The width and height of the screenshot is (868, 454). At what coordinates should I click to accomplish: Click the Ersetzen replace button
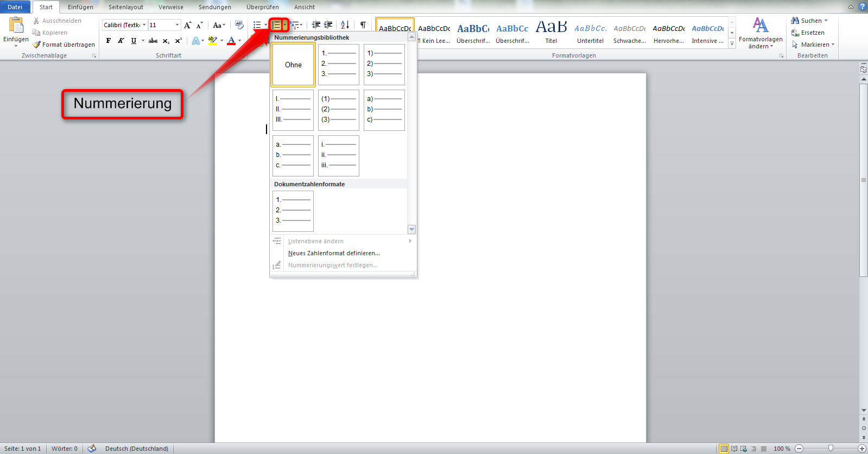point(808,33)
